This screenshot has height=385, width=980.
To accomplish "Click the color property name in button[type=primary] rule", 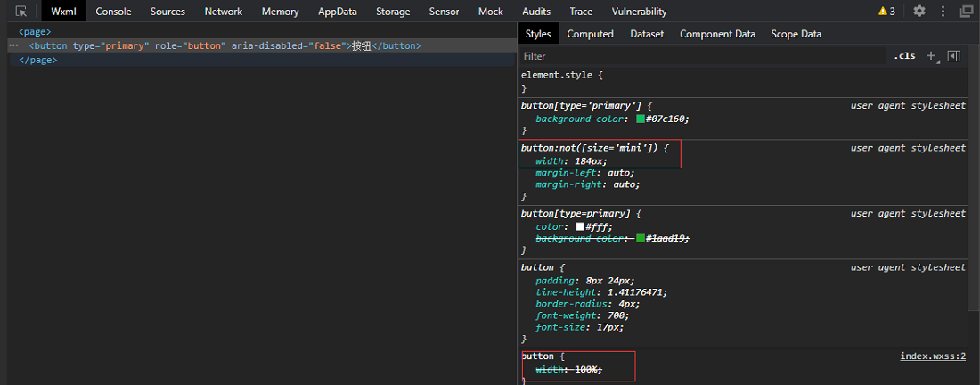I will tap(551, 227).
